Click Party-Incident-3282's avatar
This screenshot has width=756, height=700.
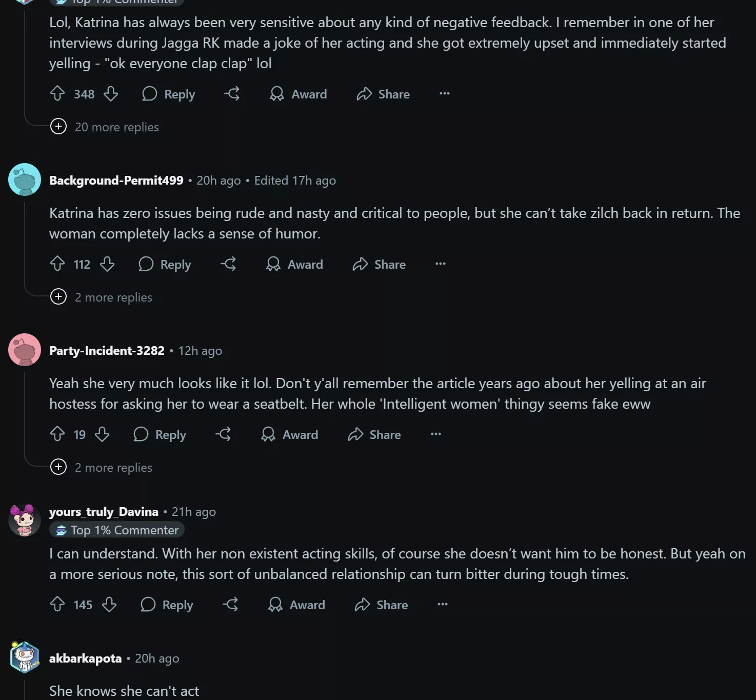[x=24, y=350]
